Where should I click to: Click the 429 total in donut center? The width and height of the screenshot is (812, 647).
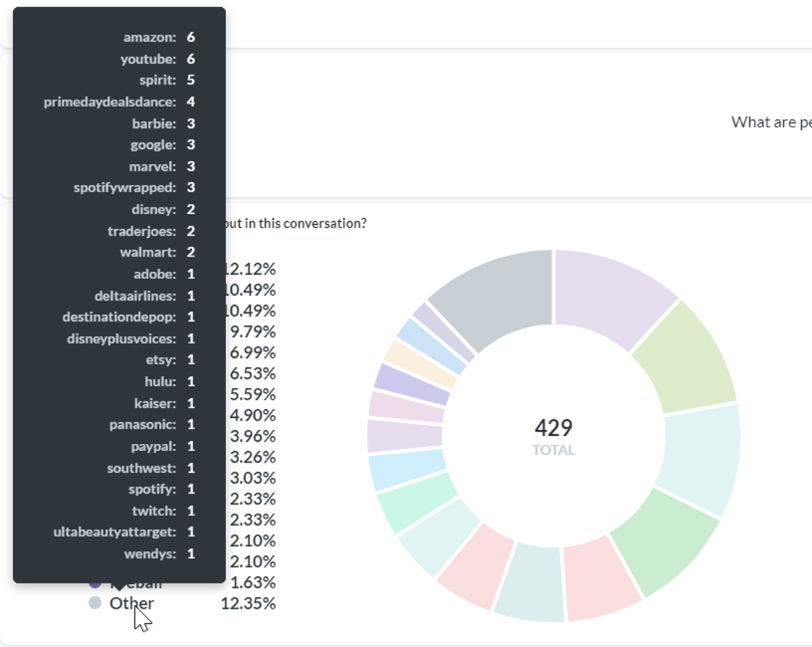click(553, 428)
